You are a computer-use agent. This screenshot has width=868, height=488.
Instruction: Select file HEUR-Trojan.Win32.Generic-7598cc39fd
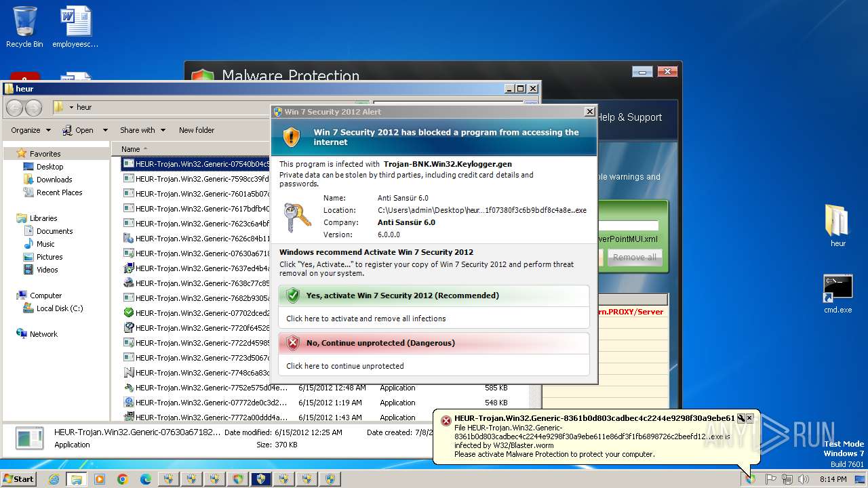point(196,179)
